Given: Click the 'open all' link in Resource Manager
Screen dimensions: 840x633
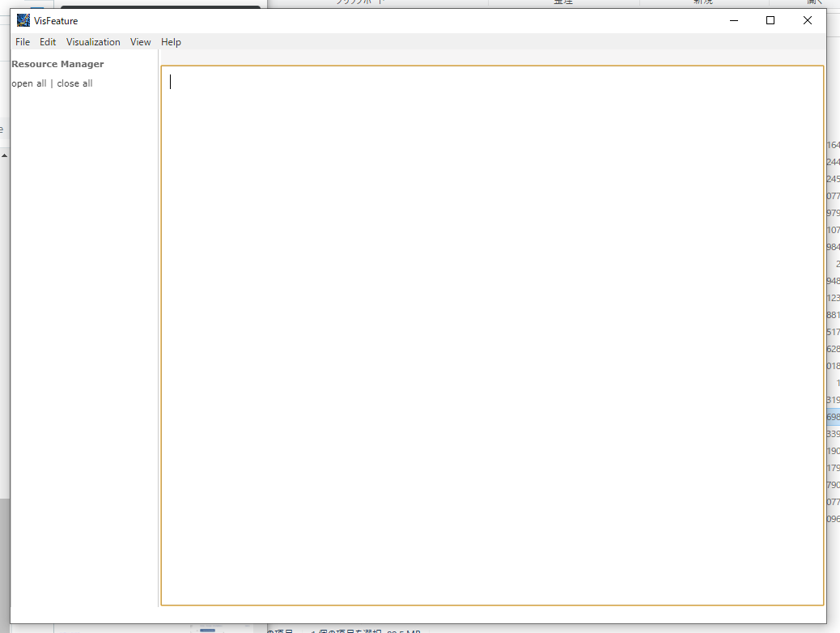Looking at the screenshot, I should pyautogui.click(x=29, y=83).
